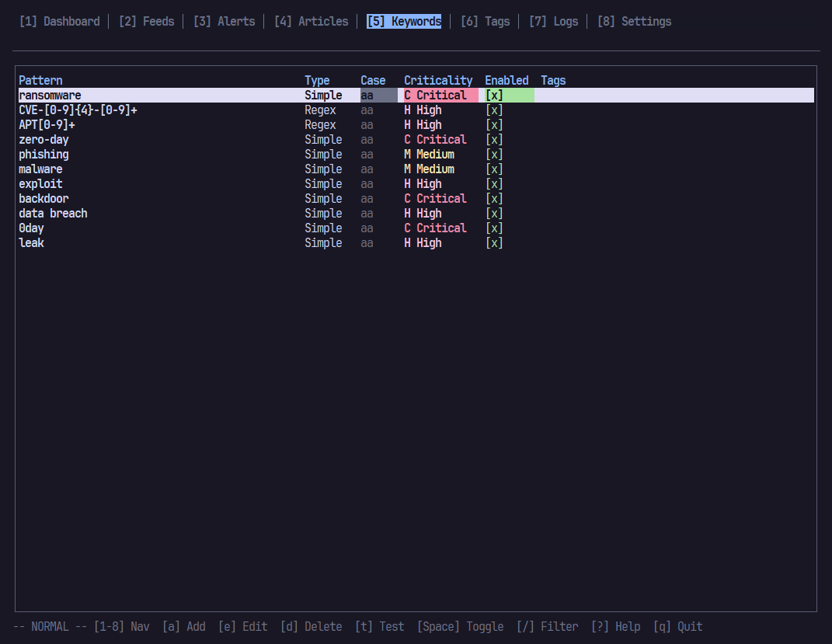Click Regex type of APT[0-9]+ pattern
Screen dimensions: 832x644
[x=320, y=125]
